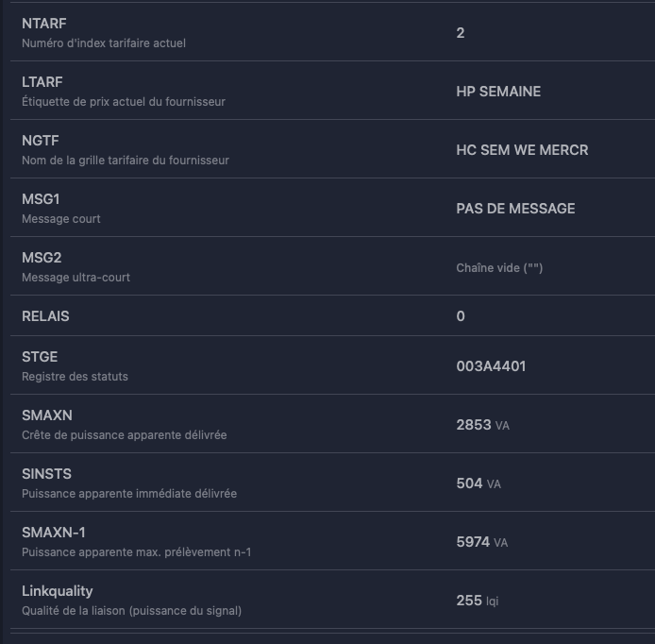655x644 pixels.
Task: Click the SMAXN row label
Action: tap(47, 415)
